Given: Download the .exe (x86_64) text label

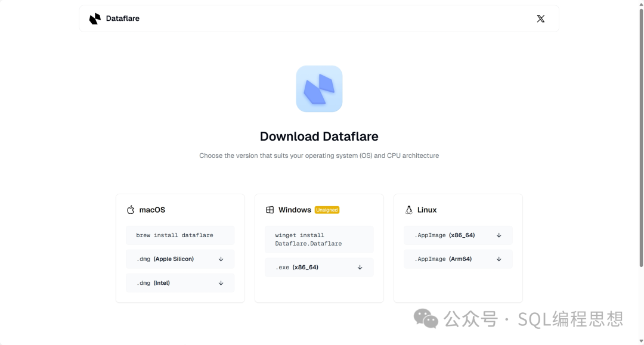Looking at the screenshot, I should 297,268.
